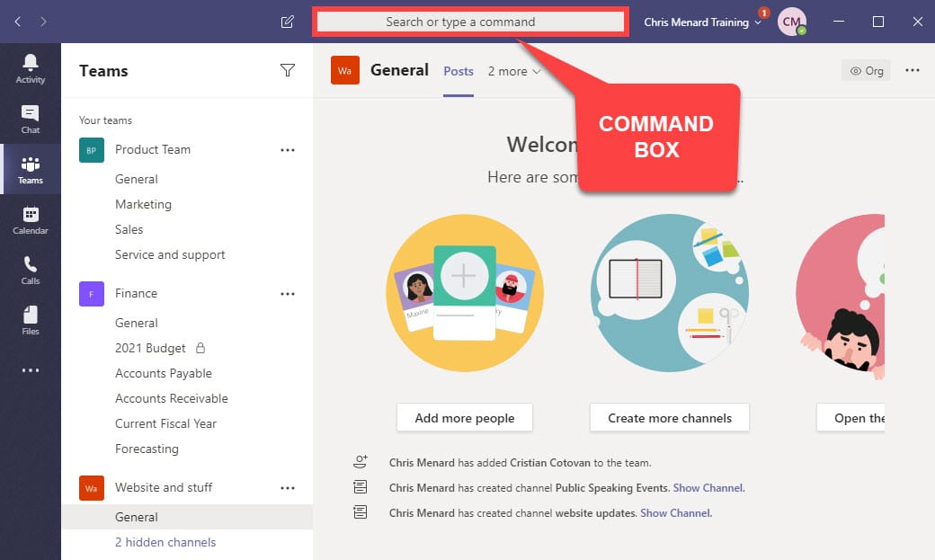Expand the 2 more tabs dropdown
Image resolution: width=935 pixels, height=560 pixels.
point(514,71)
